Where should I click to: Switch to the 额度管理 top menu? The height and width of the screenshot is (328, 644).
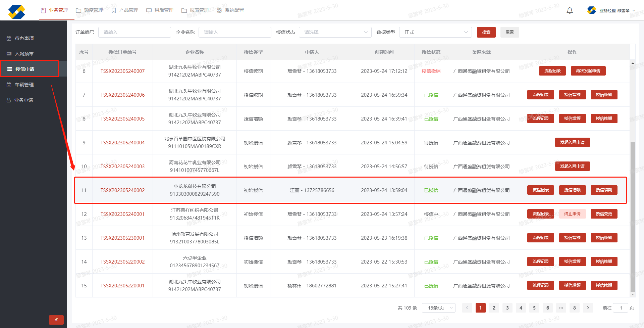pos(90,10)
